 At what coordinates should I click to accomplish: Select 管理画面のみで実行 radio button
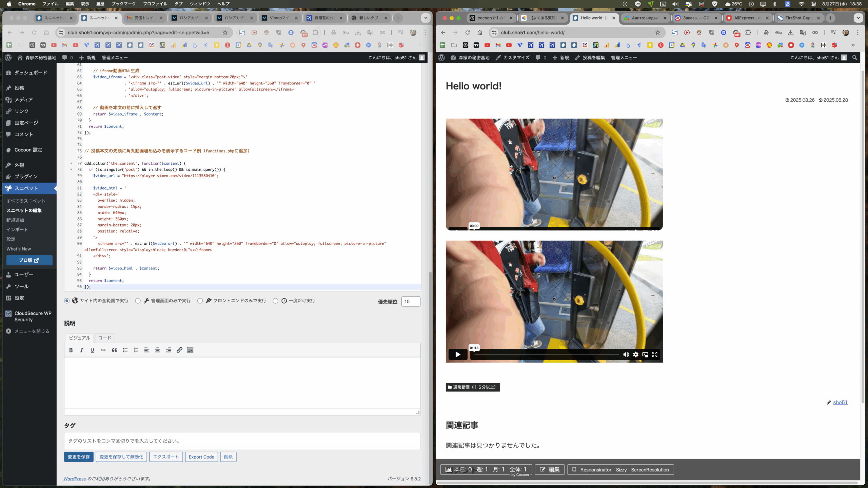click(138, 301)
